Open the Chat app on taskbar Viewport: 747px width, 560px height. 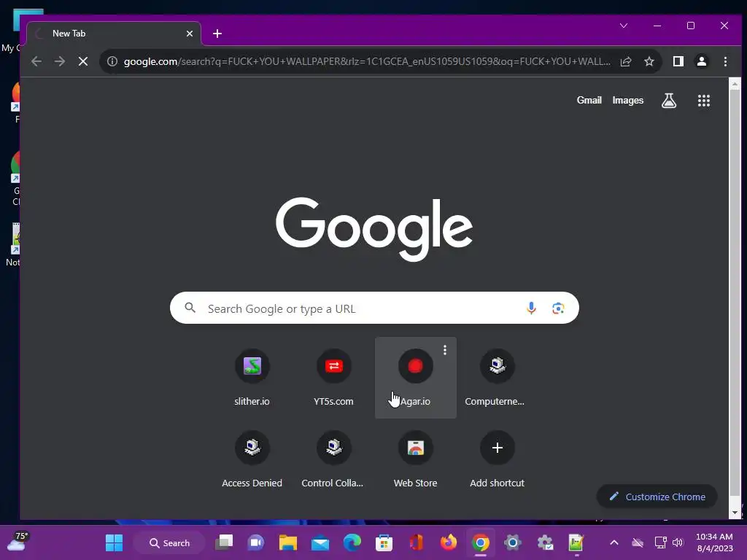click(x=256, y=542)
